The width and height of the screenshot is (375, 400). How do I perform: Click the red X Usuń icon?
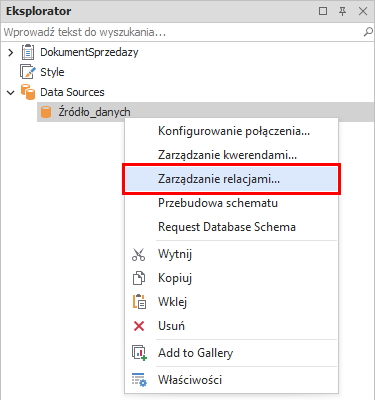click(139, 326)
